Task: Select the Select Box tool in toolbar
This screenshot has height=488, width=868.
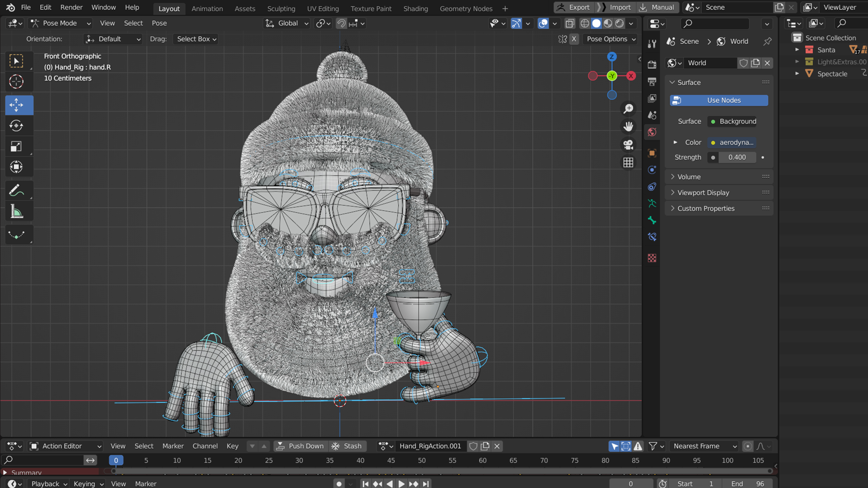Action: (16, 61)
